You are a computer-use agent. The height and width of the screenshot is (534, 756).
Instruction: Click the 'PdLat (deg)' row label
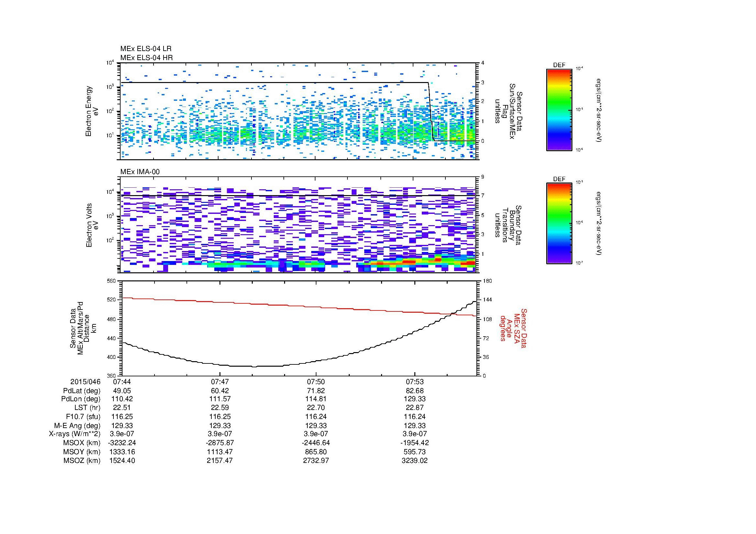tap(82, 391)
